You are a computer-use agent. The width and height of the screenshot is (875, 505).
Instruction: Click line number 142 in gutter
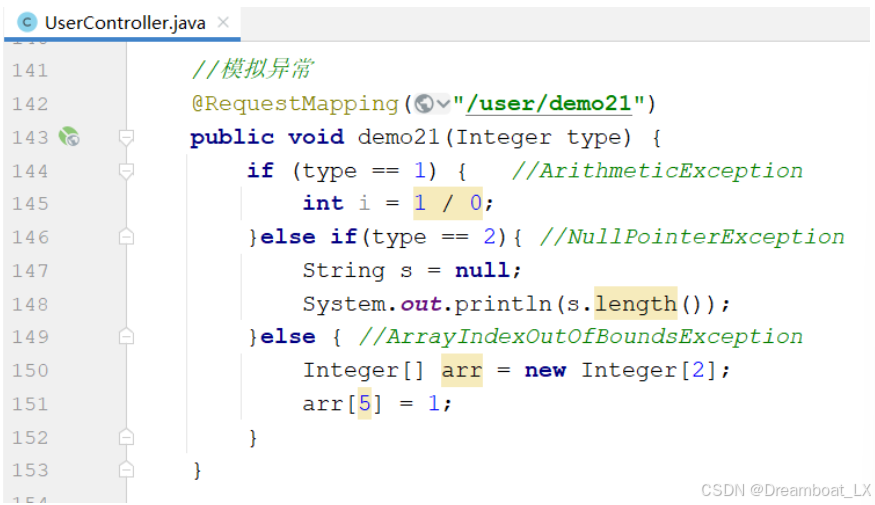tap(30, 104)
